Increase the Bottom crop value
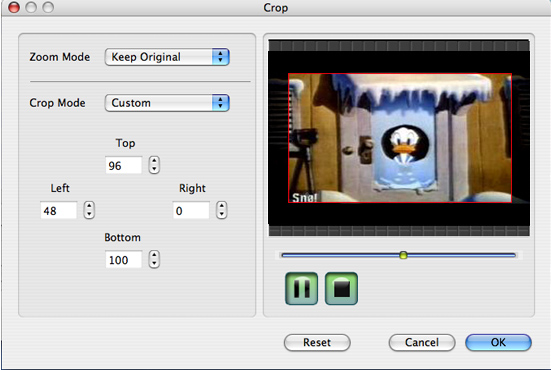The image size is (551, 370). pos(154,255)
